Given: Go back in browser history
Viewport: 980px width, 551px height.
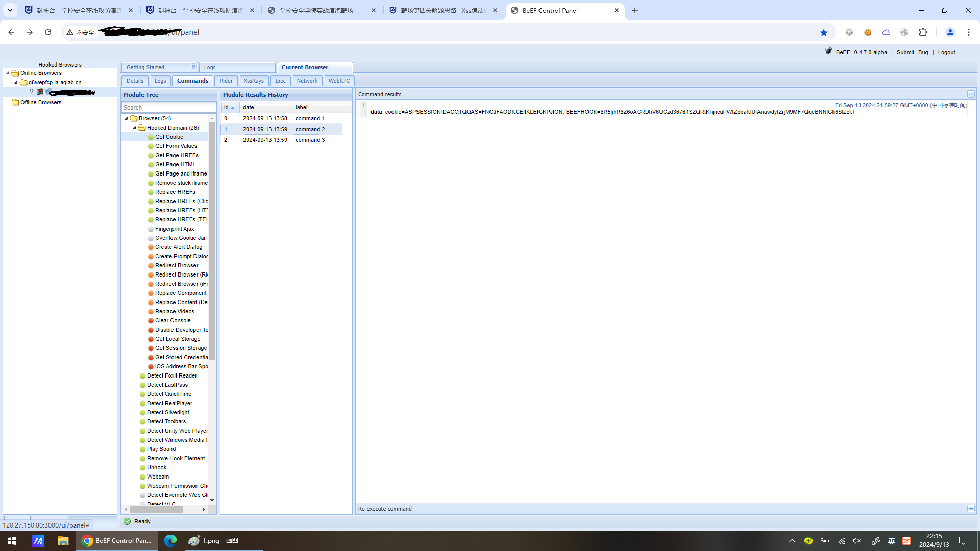Looking at the screenshot, I should pos(11,32).
